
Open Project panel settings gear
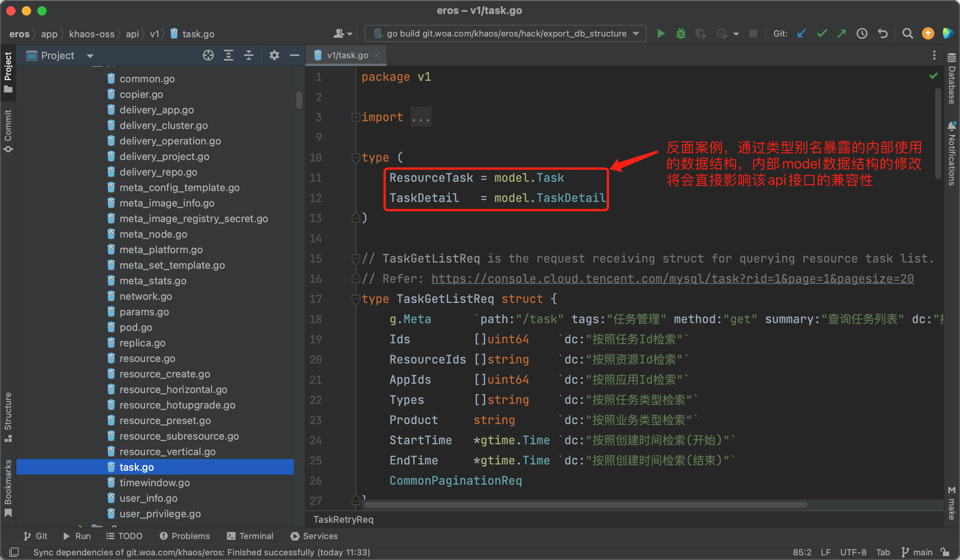point(274,56)
